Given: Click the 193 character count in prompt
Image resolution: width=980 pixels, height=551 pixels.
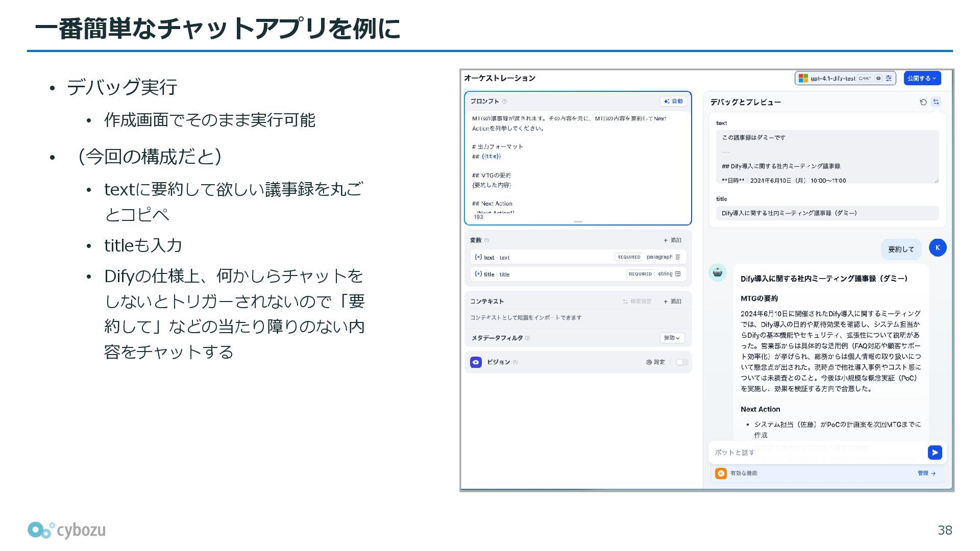Looking at the screenshot, I should click(x=478, y=217).
